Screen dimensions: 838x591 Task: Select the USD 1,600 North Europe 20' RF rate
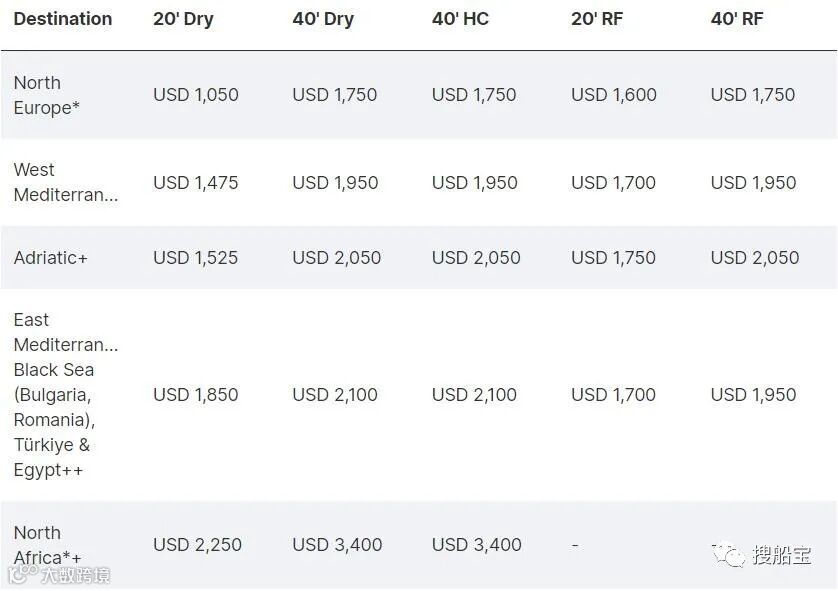(x=614, y=95)
